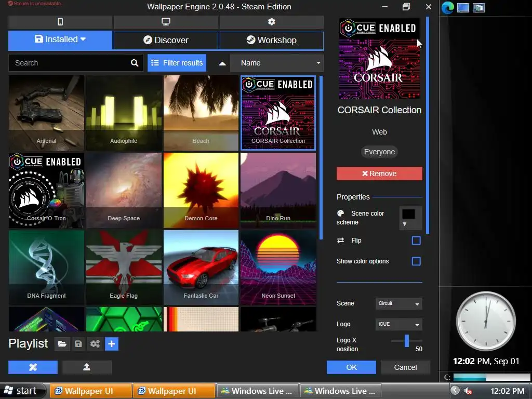Confirm with the OK button
Image resolution: width=532 pixels, height=399 pixels.
351,367
